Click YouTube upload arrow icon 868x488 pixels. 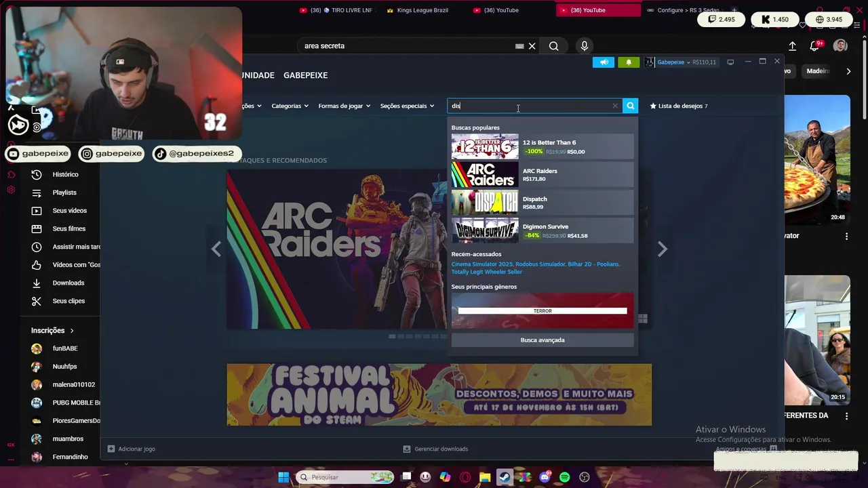792,46
